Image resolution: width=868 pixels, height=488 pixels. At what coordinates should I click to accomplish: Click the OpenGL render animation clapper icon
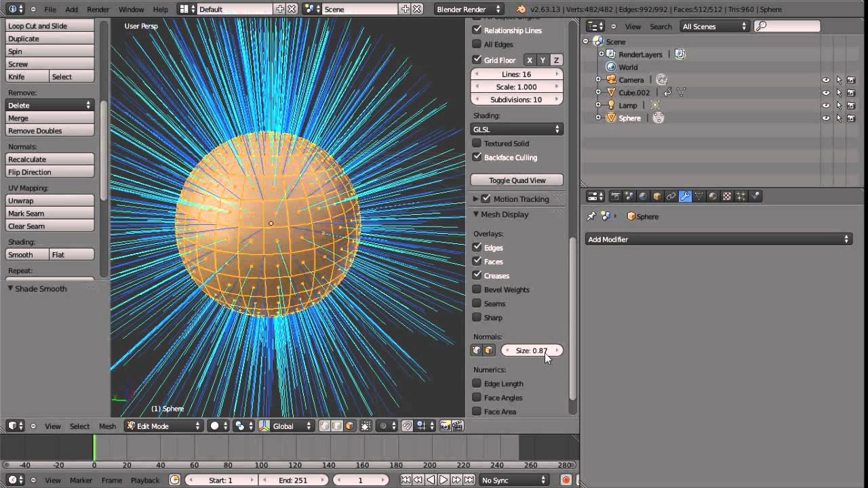point(458,426)
